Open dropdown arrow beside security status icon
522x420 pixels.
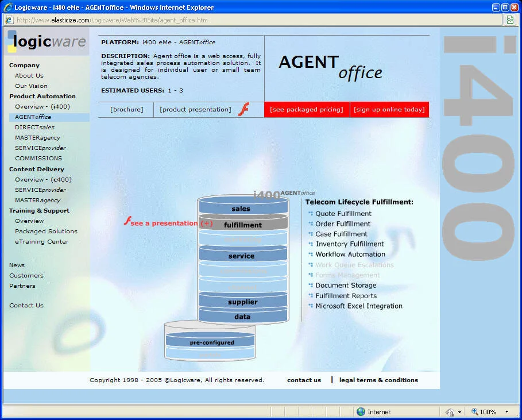click(x=459, y=413)
